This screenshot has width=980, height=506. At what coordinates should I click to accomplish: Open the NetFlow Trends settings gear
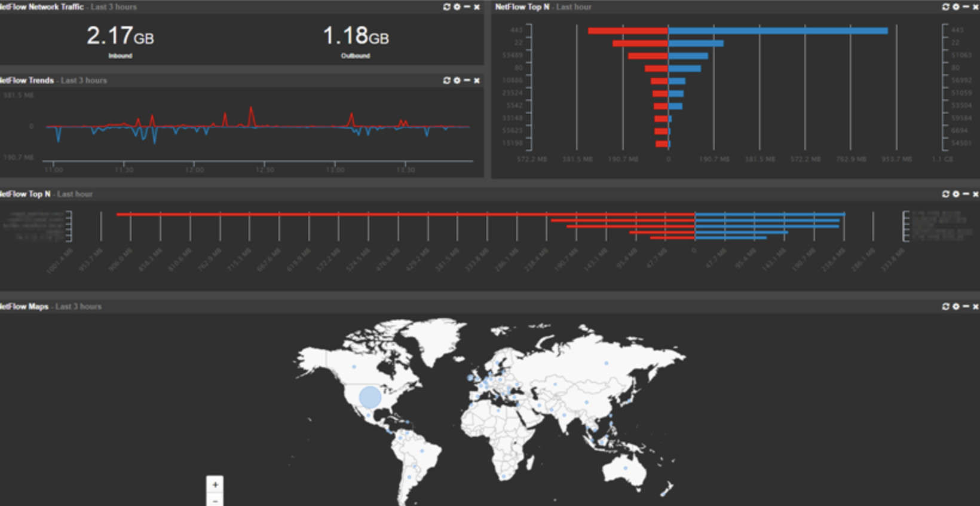point(457,80)
